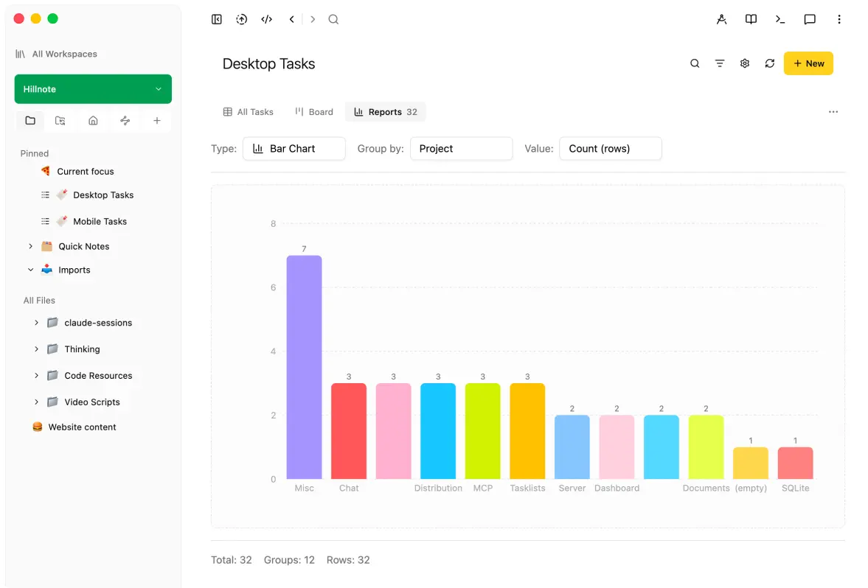This screenshot has width=868, height=588.
Task: Click the filter icon beside Desktop Tasks
Action: coord(720,63)
